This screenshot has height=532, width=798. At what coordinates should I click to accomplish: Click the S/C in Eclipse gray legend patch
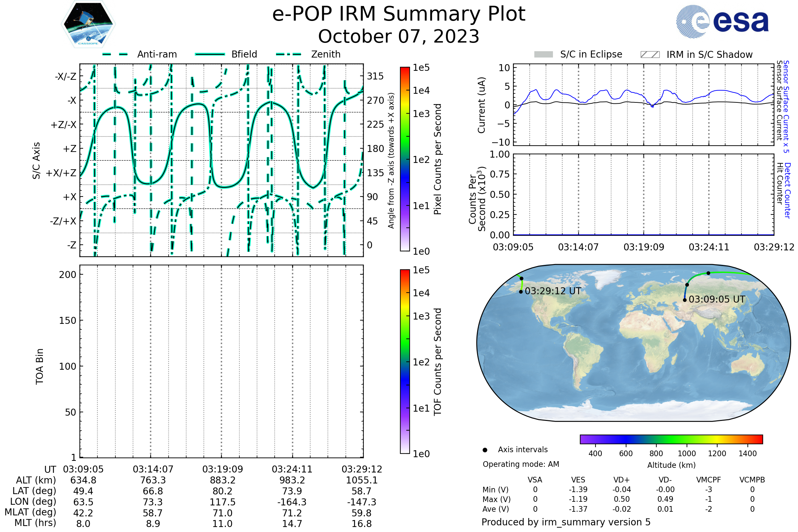[x=543, y=55]
